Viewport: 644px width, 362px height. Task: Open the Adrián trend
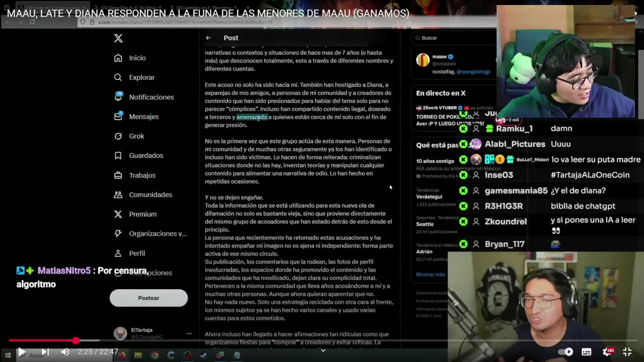pyautogui.click(x=424, y=251)
